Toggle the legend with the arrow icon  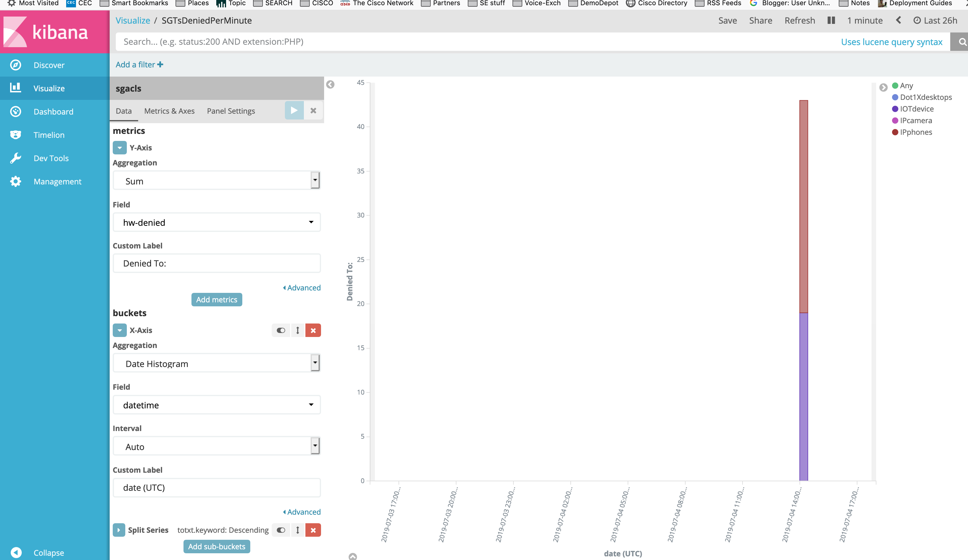[883, 87]
